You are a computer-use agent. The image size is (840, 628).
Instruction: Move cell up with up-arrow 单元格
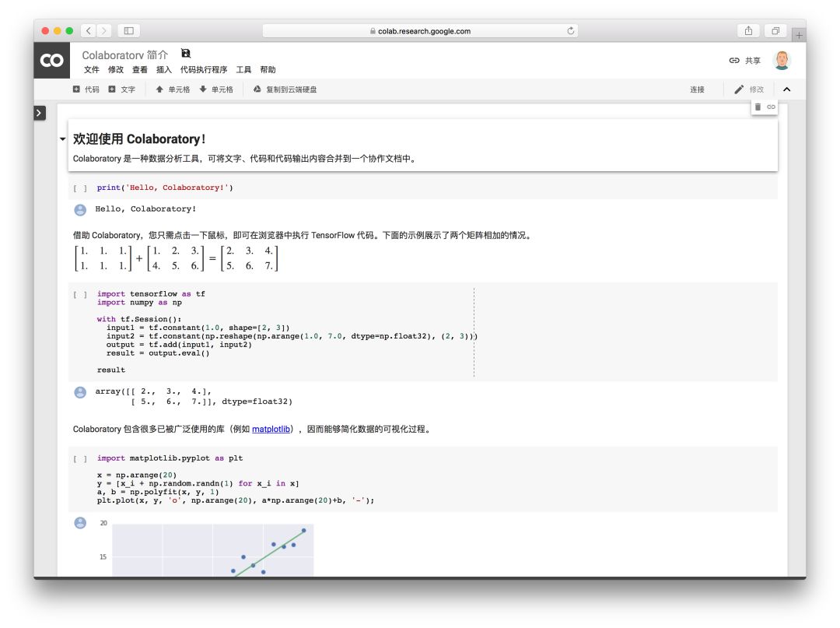(x=173, y=89)
